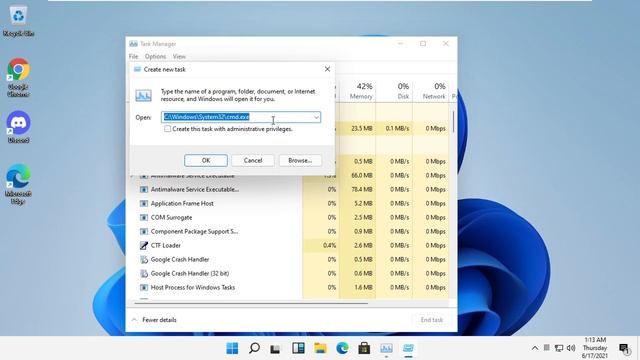This screenshot has height=360, width=640.
Task: Click Browse... to pick a program
Action: (x=300, y=160)
